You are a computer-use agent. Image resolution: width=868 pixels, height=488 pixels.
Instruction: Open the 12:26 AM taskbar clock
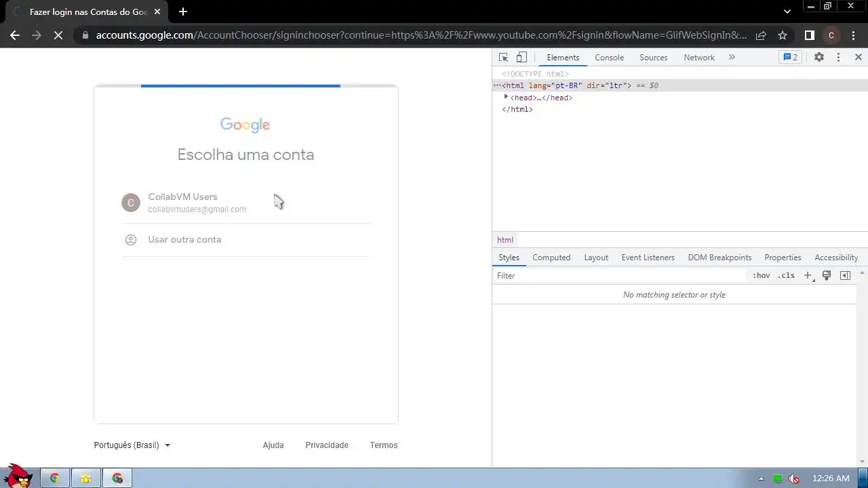[x=831, y=479]
